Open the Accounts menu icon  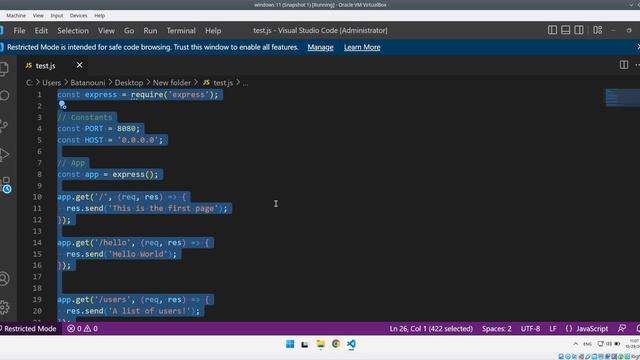point(4,279)
